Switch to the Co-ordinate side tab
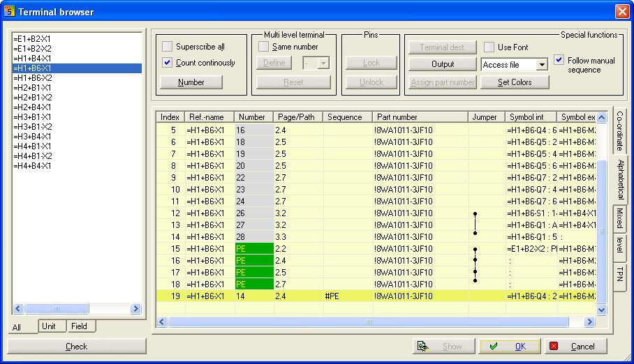634x364 pixels. point(620,130)
